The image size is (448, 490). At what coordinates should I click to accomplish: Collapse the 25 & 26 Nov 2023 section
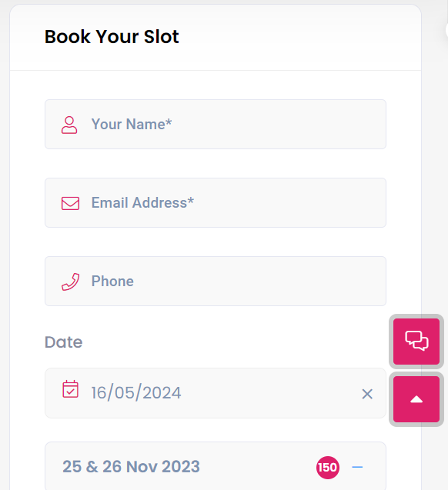357,467
